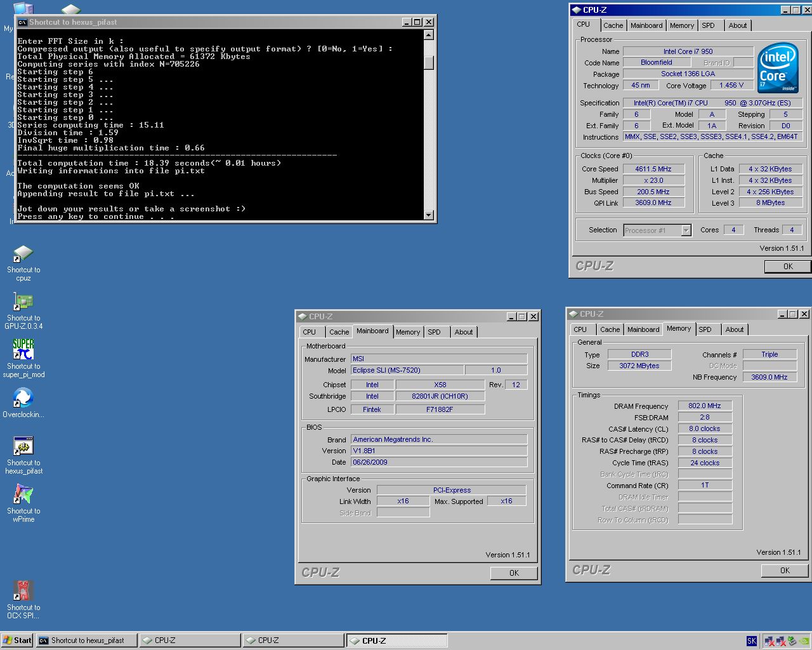Open the Start menu
The height and width of the screenshot is (650, 812).
coord(17,640)
